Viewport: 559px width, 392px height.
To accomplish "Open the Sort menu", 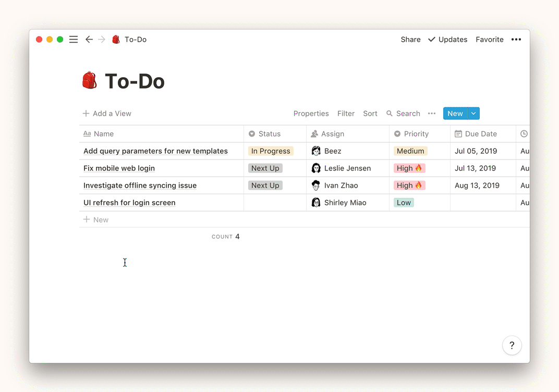I will coord(370,114).
